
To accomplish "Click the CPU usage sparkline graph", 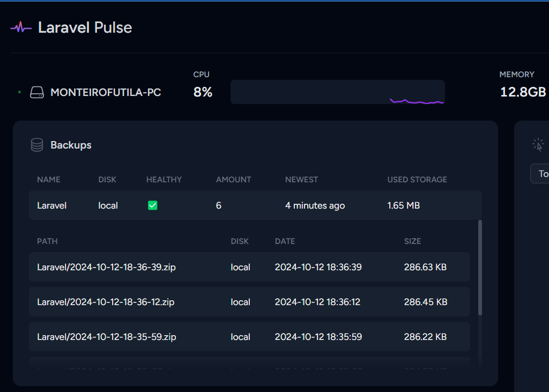I will (338, 92).
